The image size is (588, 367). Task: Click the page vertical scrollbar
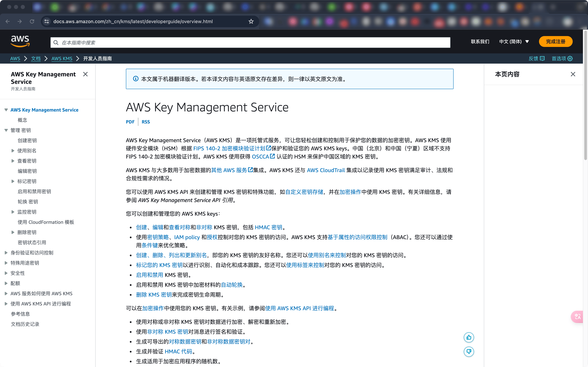[x=585, y=95]
